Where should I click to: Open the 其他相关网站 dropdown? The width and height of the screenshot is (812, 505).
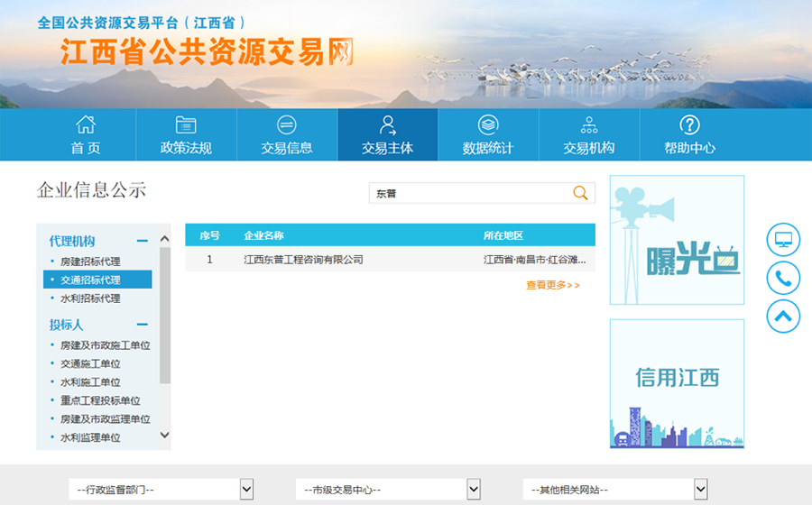[615, 489]
